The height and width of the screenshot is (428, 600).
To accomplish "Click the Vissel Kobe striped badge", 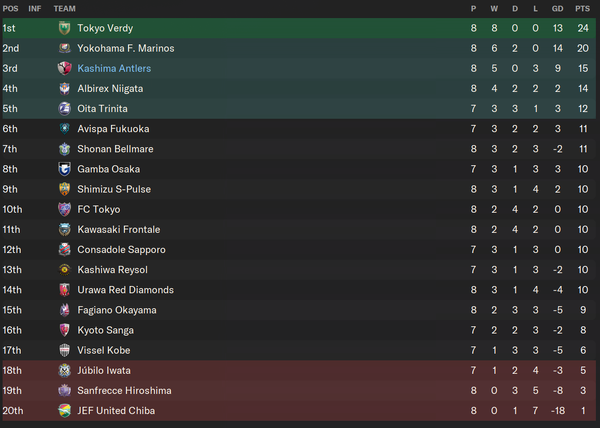I will tap(64, 350).
